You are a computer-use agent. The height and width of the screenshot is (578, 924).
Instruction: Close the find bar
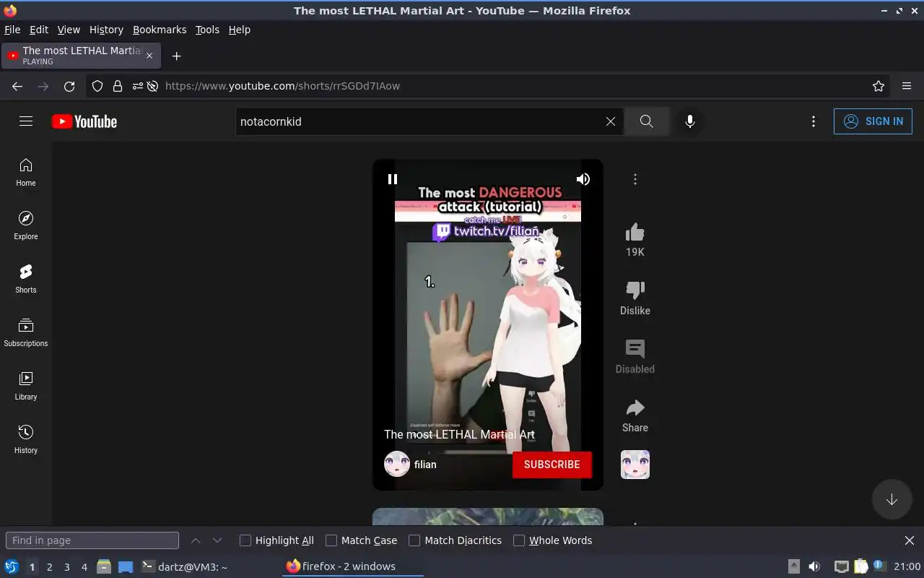(x=910, y=540)
